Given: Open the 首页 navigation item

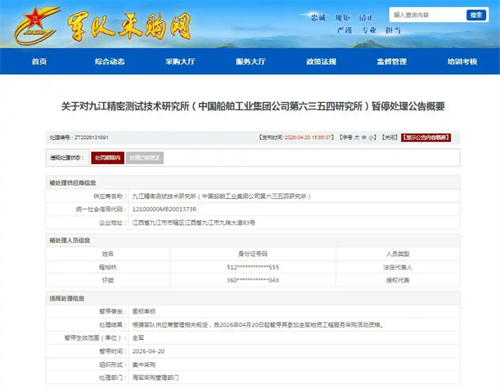Looking at the screenshot, I should pos(39,61).
